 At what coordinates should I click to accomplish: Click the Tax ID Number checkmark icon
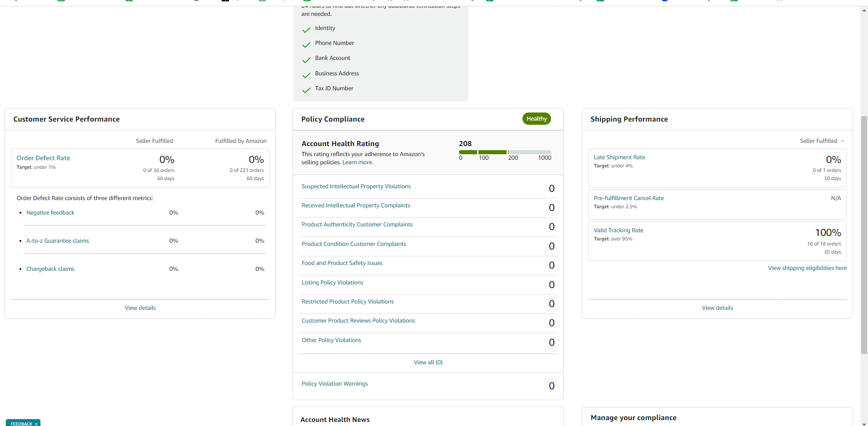click(x=307, y=90)
